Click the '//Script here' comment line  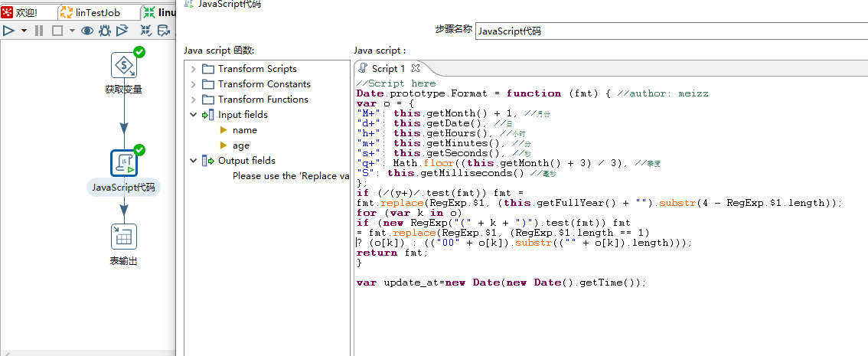(x=396, y=83)
